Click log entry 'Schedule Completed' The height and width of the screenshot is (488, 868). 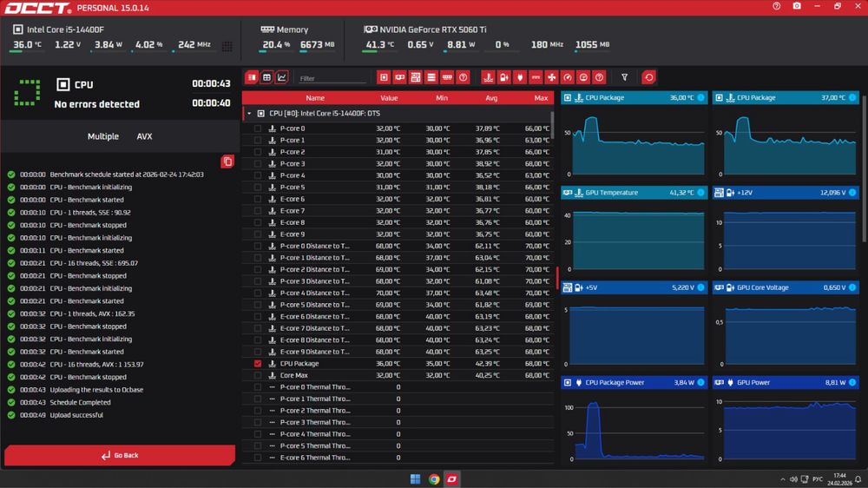tap(80, 402)
